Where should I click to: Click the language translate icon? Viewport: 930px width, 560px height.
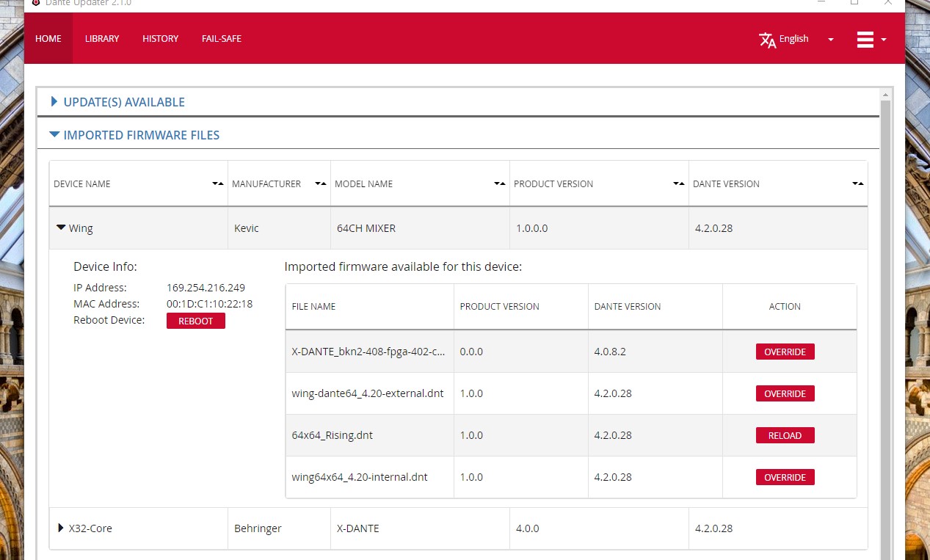(768, 40)
